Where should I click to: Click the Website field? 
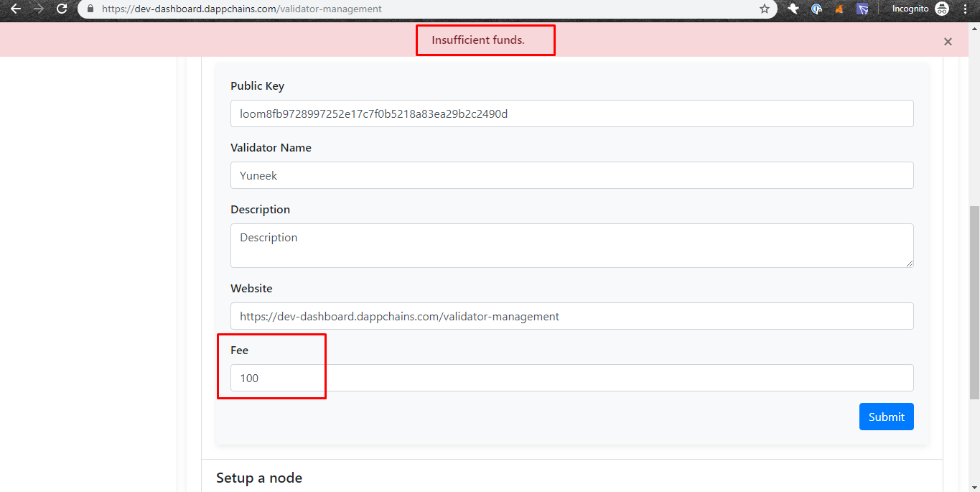pos(571,316)
